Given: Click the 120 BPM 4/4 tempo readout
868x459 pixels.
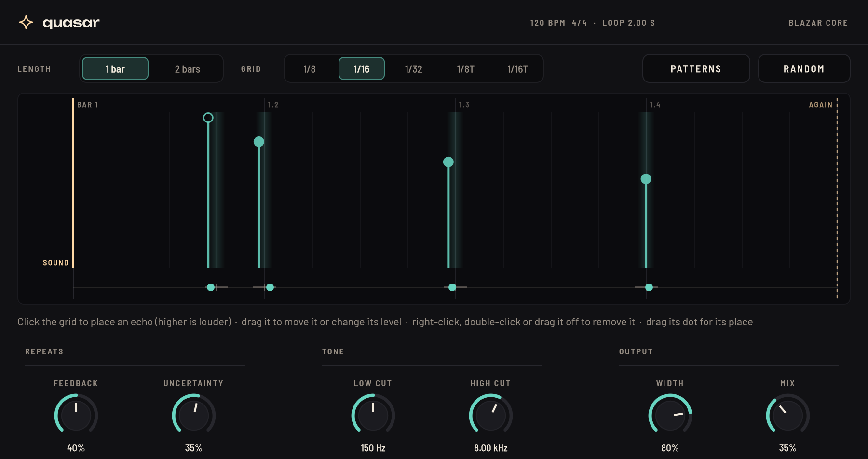Looking at the screenshot, I should point(558,23).
